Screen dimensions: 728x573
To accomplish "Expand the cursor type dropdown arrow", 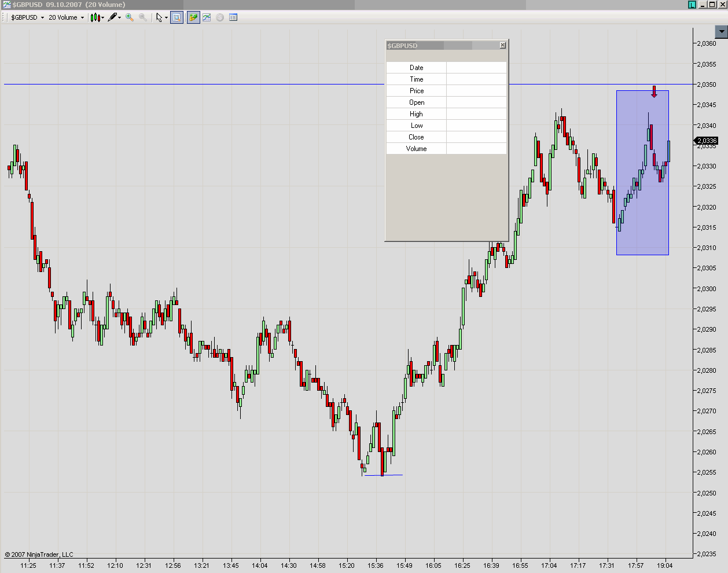I will point(166,17).
